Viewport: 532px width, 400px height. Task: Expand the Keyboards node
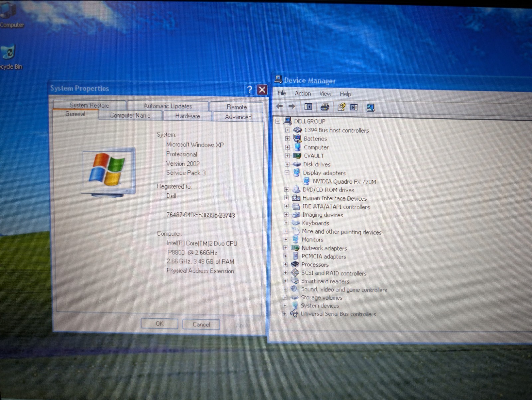[x=286, y=223]
